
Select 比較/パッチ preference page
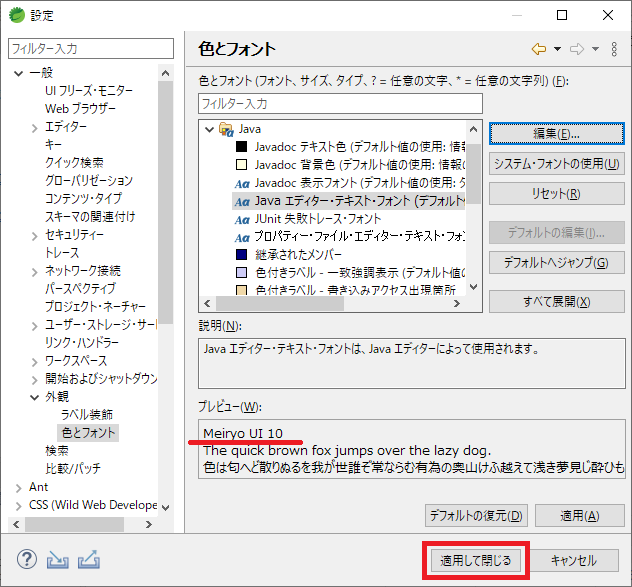(x=73, y=468)
